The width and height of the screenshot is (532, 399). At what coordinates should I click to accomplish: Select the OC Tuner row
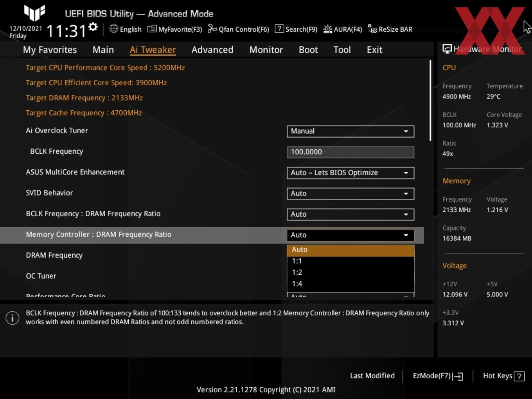click(212, 276)
